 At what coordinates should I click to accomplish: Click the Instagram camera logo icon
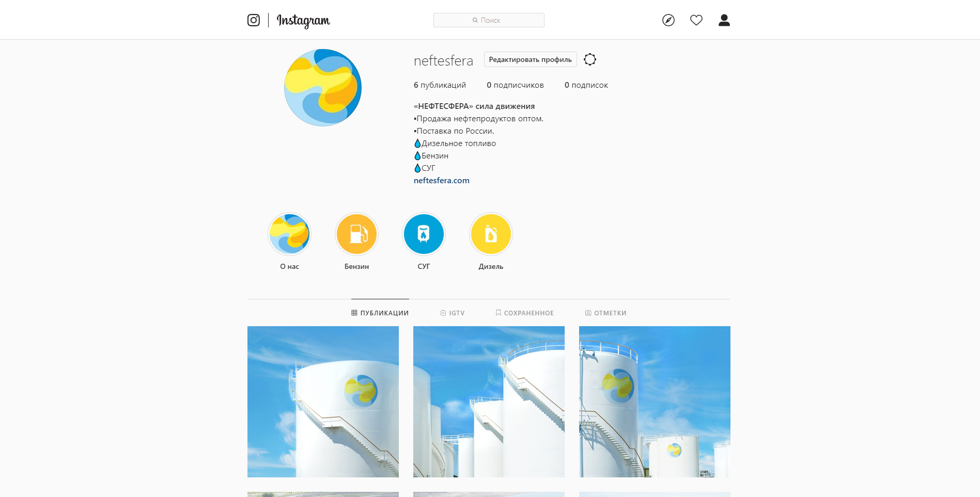(x=253, y=20)
